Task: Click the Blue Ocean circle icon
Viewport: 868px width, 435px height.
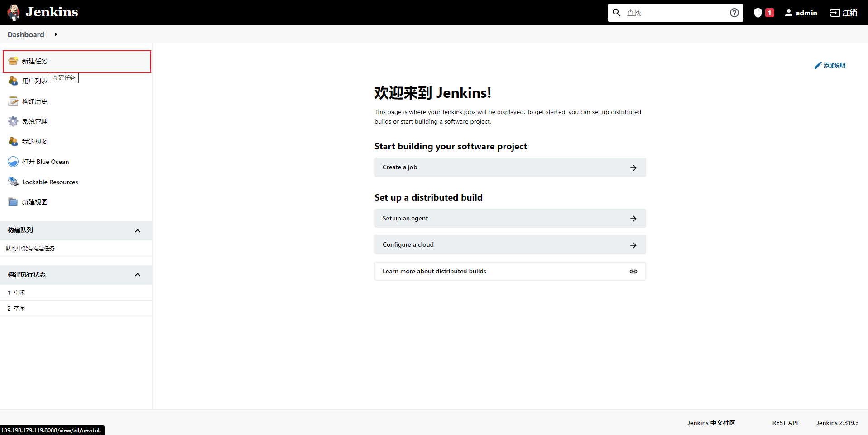Action: pyautogui.click(x=13, y=162)
